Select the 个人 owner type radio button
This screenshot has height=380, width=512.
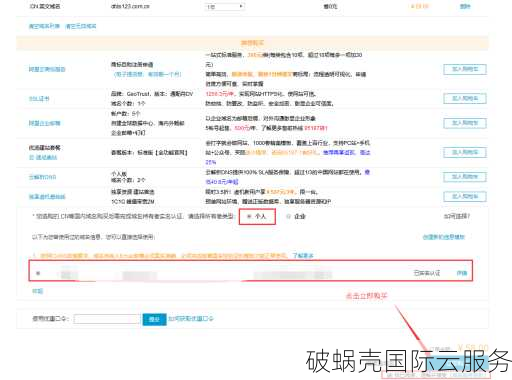(249, 216)
